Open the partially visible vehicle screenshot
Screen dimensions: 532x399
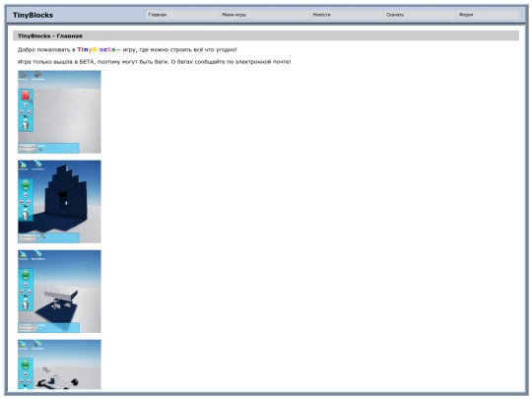[x=59, y=365]
